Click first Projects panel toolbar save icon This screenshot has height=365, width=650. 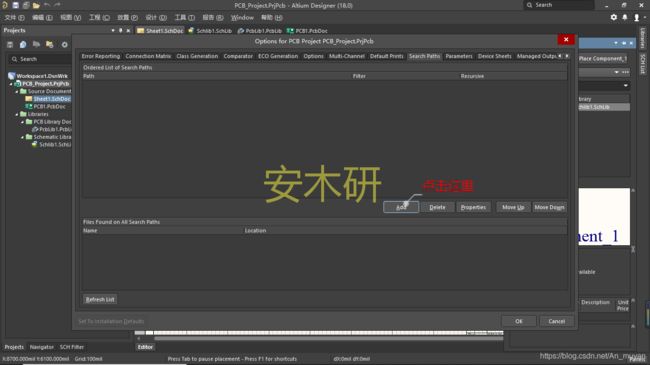coord(10,44)
